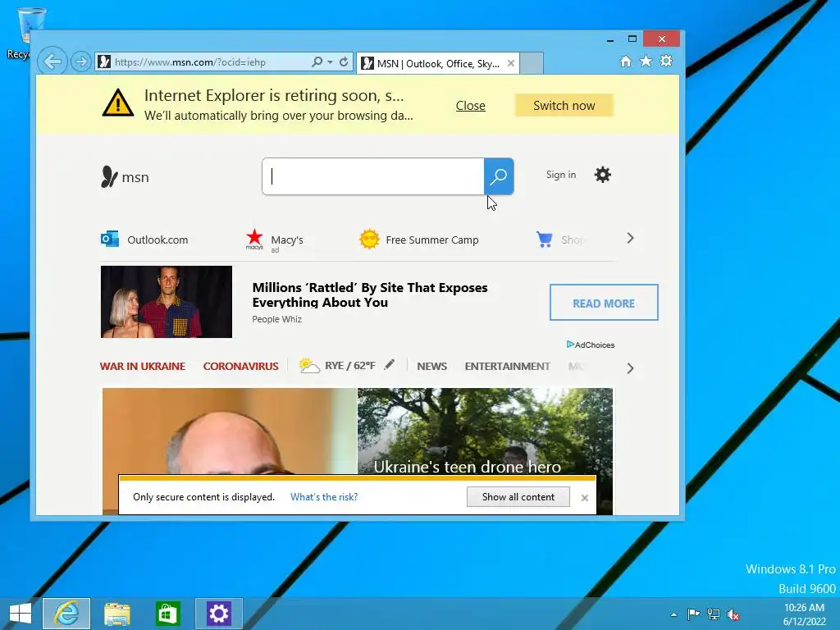Open the NEWS section
The width and height of the screenshot is (840, 630).
coord(431,367)
